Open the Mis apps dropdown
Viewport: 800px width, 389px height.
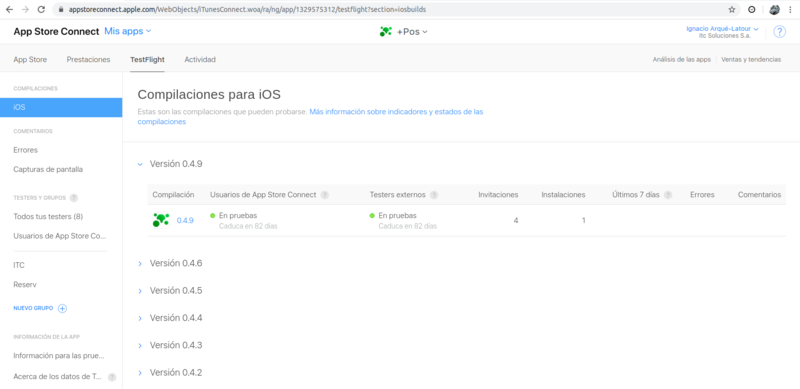coord(128,31)
